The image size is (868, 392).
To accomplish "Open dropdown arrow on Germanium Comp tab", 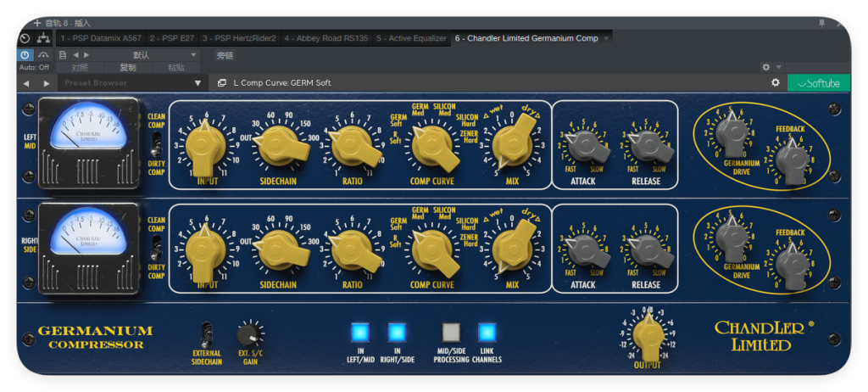I will (606, 38).
